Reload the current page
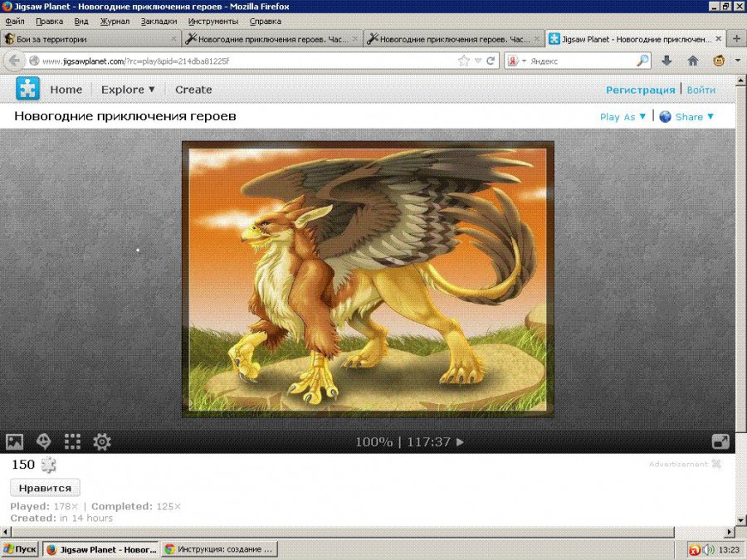The height and width of the screenshot is (560, 747). [491, 61]
